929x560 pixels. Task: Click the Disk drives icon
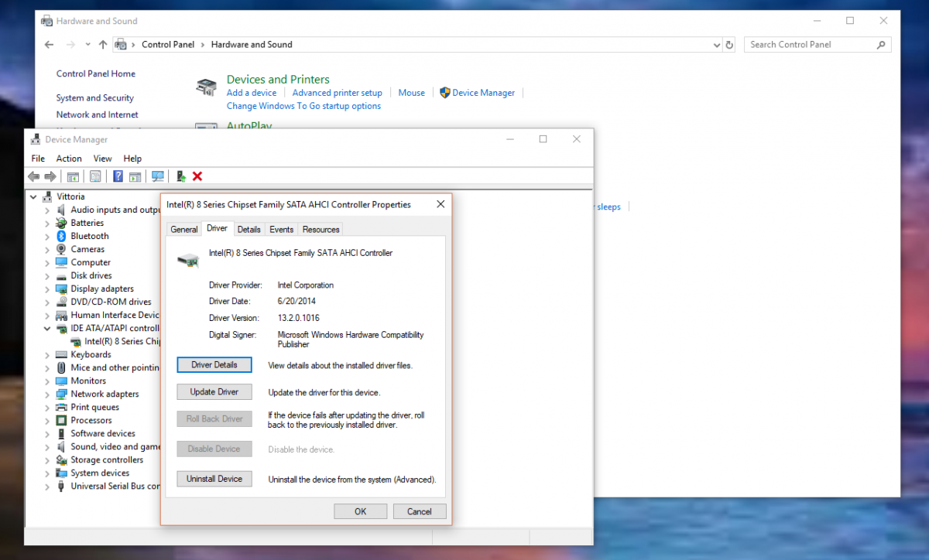click(x=62, y=275)
